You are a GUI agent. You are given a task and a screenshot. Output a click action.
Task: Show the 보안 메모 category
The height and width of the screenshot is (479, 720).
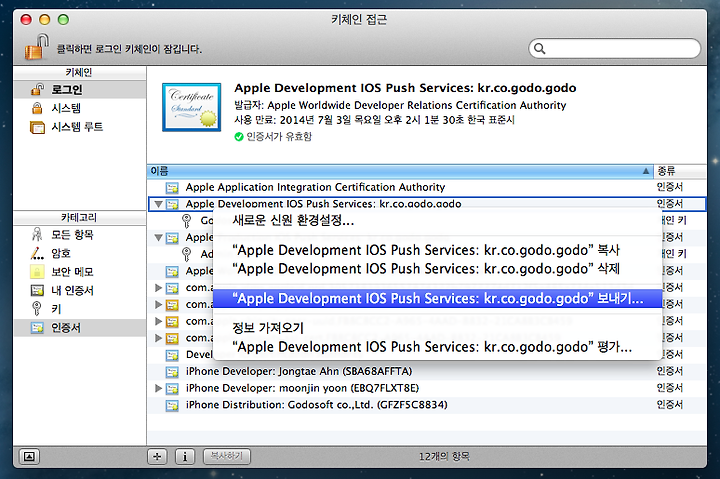coord(79,272)
